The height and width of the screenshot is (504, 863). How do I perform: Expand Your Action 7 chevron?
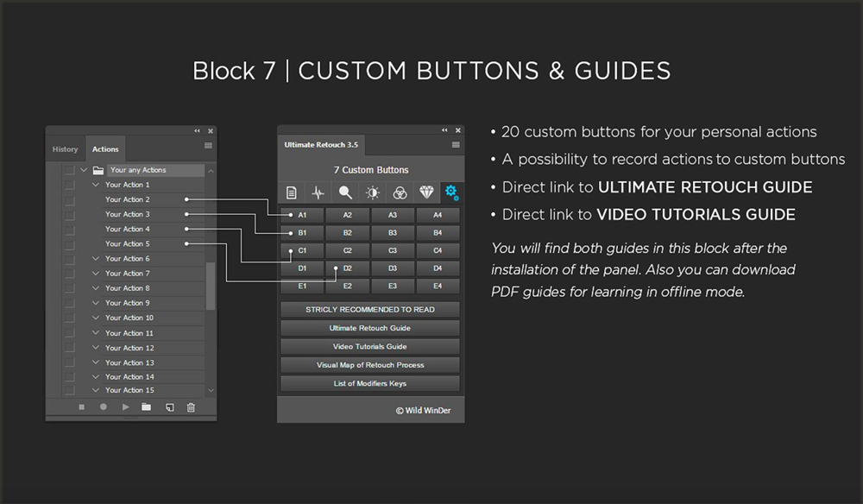[x=96, y=274]
